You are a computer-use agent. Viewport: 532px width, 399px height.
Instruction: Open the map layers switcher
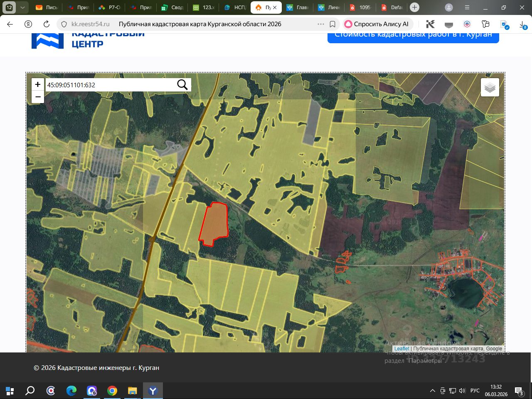[x=490, y=87]
